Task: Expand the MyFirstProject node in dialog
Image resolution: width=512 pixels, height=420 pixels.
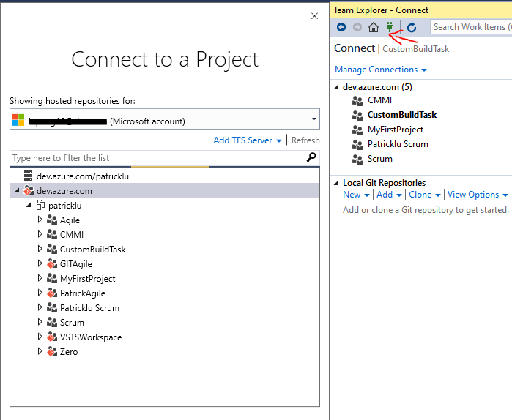Action: click(x=40, y=278)
